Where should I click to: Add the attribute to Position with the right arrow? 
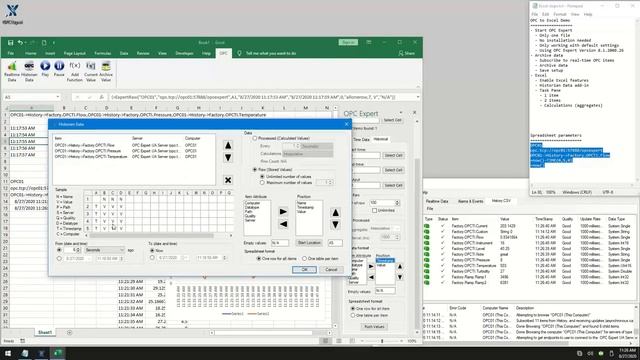283,212
